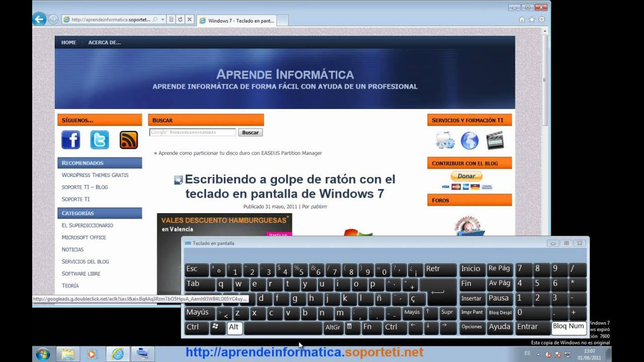Toggle the left Mayús key
The image size is (644, 362).
tap(200, 313)
